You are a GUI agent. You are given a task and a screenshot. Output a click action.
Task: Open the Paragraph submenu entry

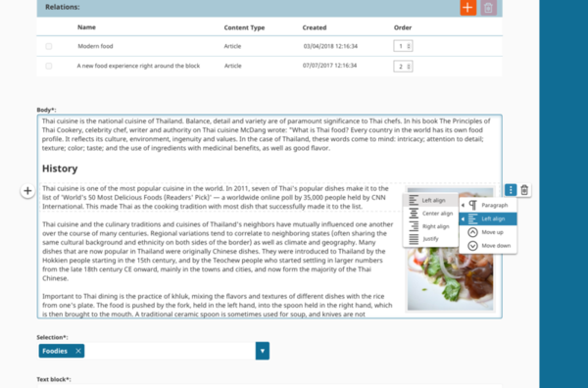488,205
